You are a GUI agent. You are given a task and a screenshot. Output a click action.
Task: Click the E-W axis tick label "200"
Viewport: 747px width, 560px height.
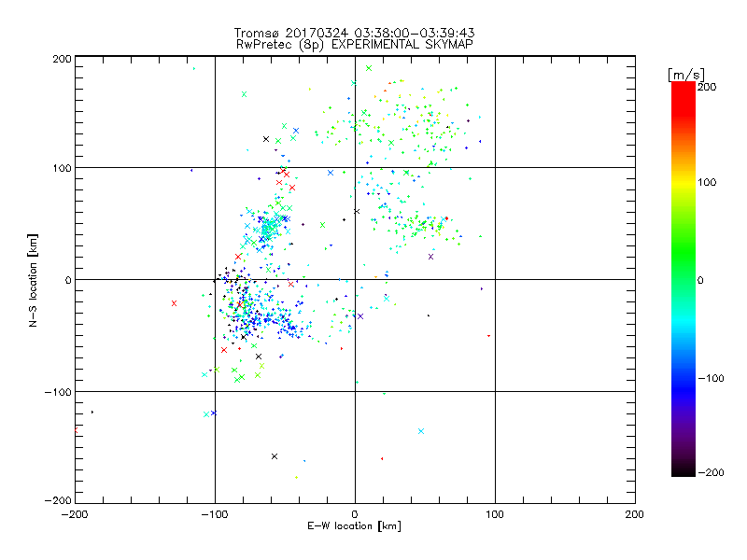point(635,514)
